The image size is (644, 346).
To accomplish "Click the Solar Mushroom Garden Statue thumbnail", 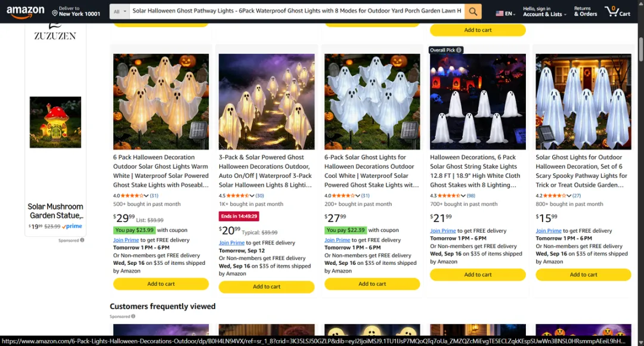I will (55, 122).
